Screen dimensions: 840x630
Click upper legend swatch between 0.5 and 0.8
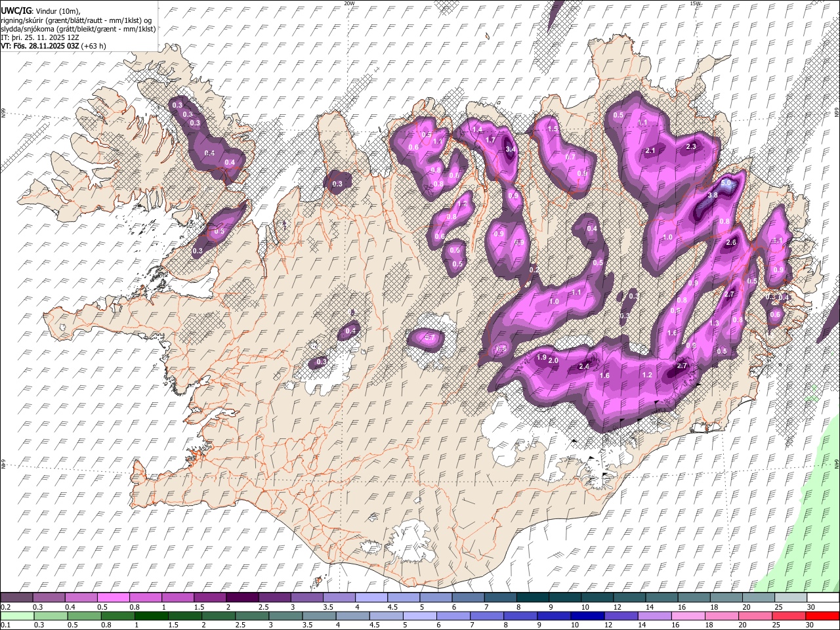click(x=113, y=598)
